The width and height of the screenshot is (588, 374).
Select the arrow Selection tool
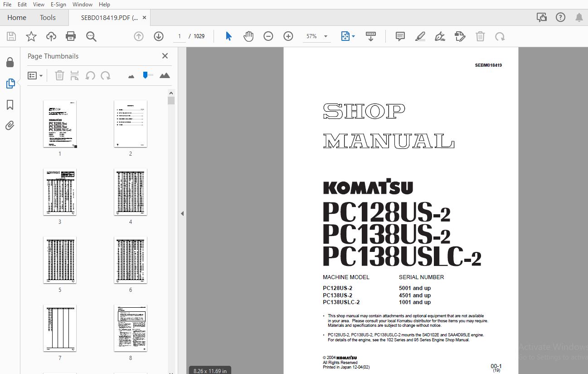tap(228, 36)
